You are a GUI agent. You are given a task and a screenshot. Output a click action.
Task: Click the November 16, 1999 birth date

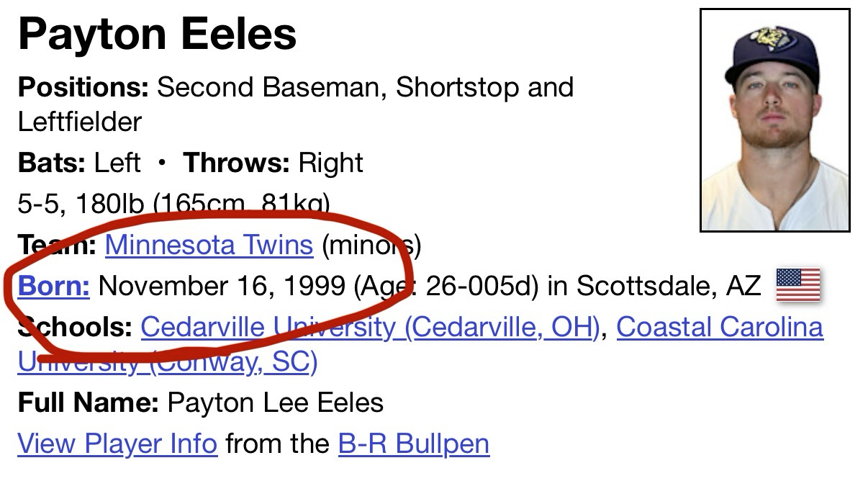[222, 286]
